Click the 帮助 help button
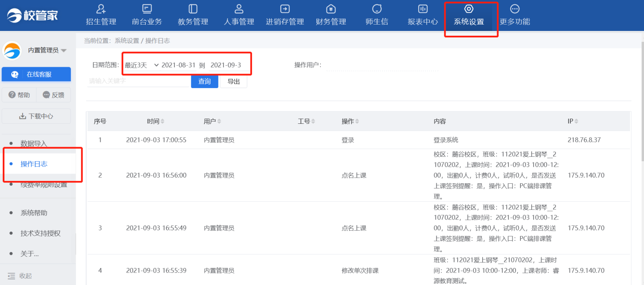This screenshot has width=644, height=285. click(x=19, y=95)
